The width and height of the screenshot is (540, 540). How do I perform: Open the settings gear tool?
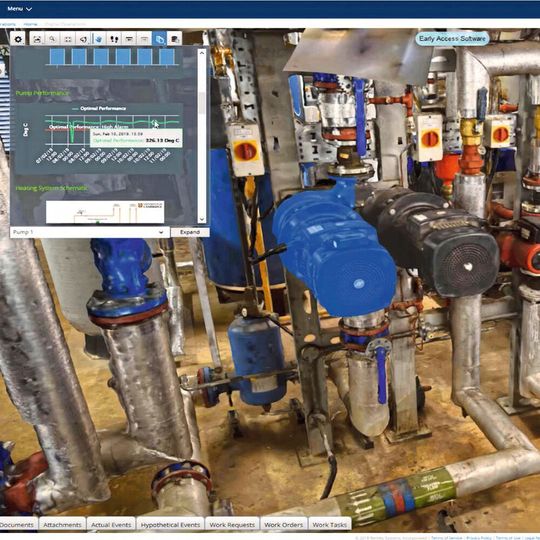(18, 39)
